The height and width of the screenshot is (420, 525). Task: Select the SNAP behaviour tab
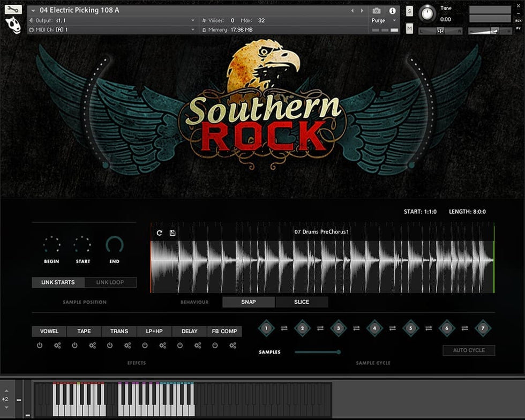pos(249,302)
